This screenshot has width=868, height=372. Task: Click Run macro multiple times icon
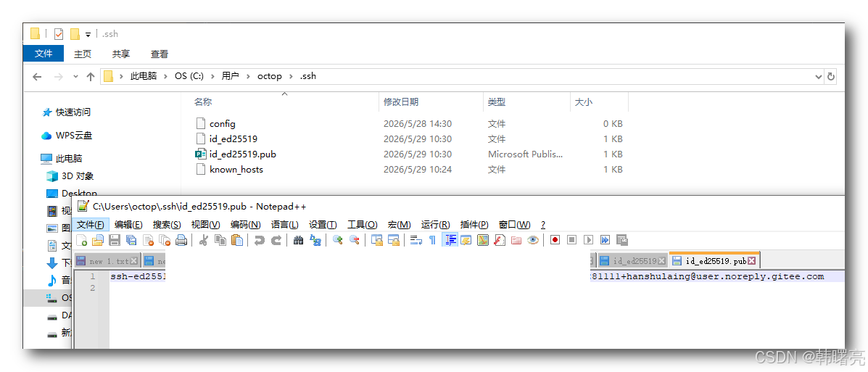point(605,240)
